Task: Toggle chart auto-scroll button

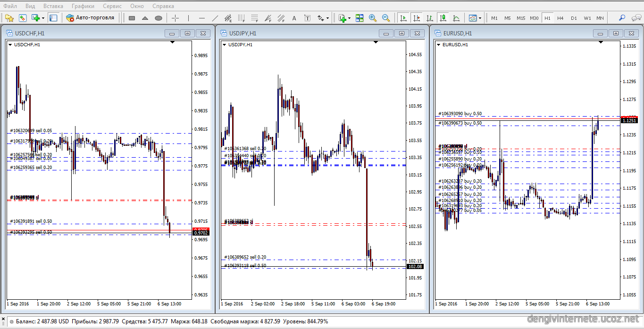Action: click(403, 18)
